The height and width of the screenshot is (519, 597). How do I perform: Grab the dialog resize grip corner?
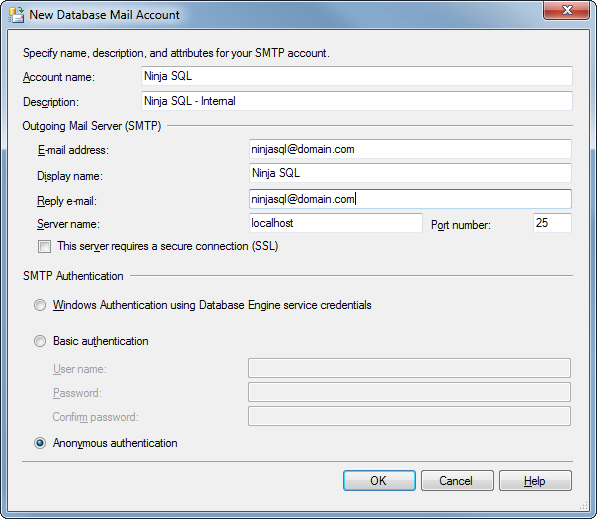point(583,505)
